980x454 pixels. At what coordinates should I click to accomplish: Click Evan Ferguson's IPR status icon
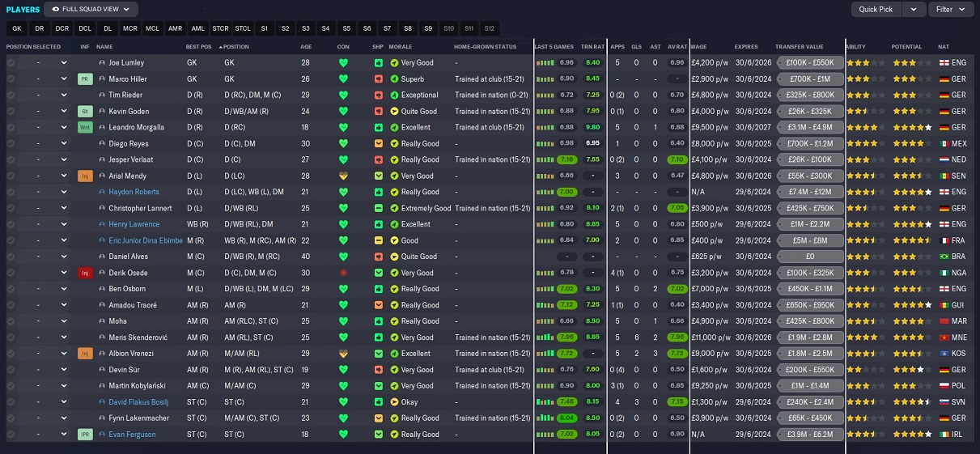(85, 435)
